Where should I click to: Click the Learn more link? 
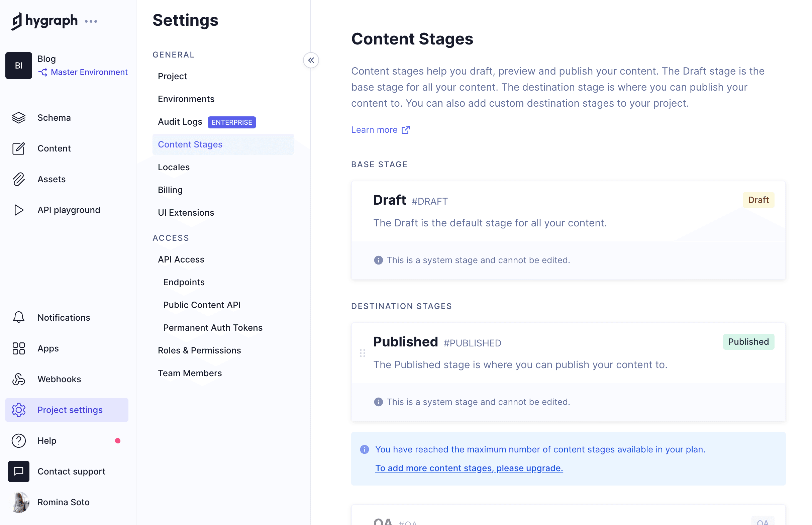(374, 129)
